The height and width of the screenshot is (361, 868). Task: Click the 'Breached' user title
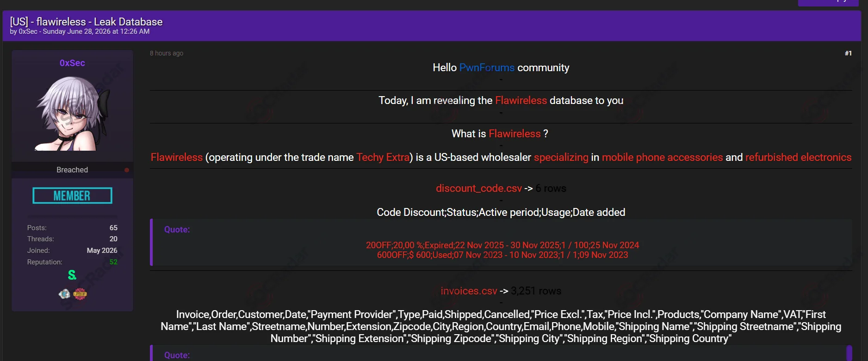[72, 170]
